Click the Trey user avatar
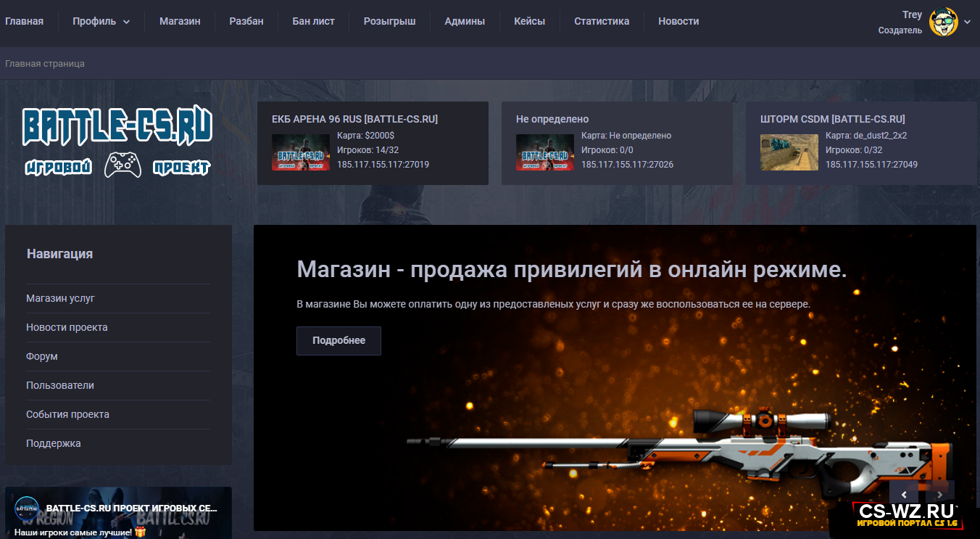This screenshot has width=980, height=539. [944, 22]
